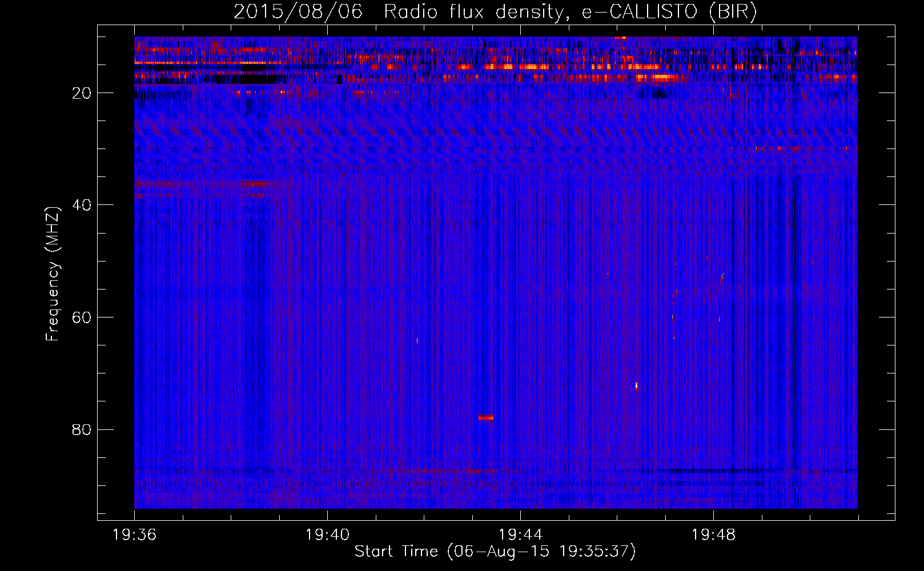Screen dimensions: 924x571
Task: Click the '20' frequency tick label
Action: point(82,93)
